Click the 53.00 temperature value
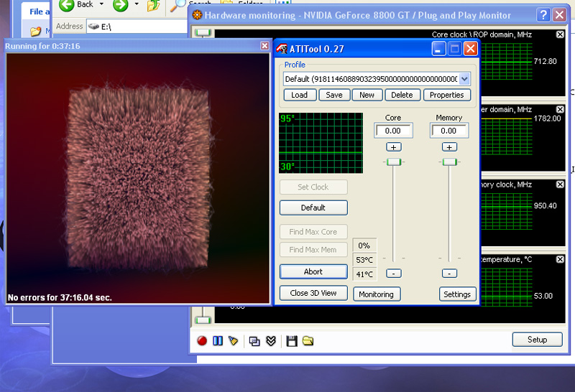The width and height of the screenshot is (575, 392). (x=543, y=296)
